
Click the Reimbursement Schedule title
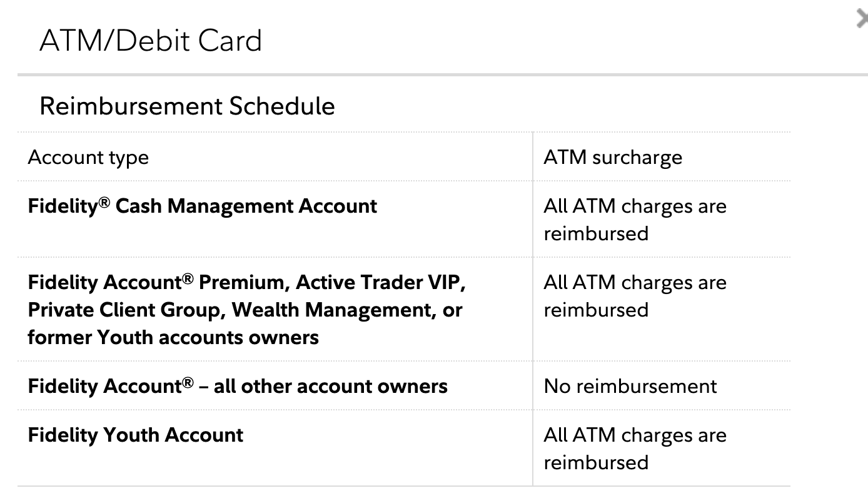pyautogui.click(x=187, y=106)
